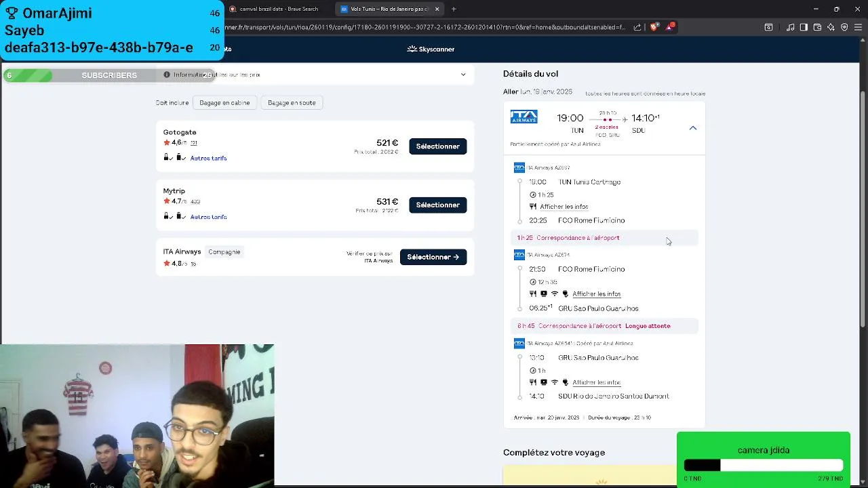This screenshot has width=868, height=488.
Task: Click the Complétez votre voyage heading
Action: click(x=554, y=452)
